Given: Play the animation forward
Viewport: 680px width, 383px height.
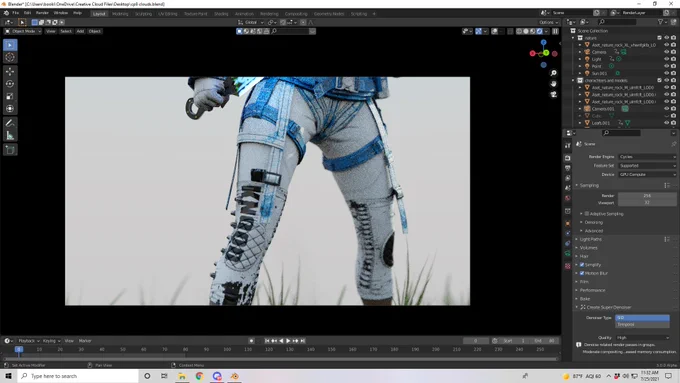Looking at the screenshot, I should (x=288, y=341).
